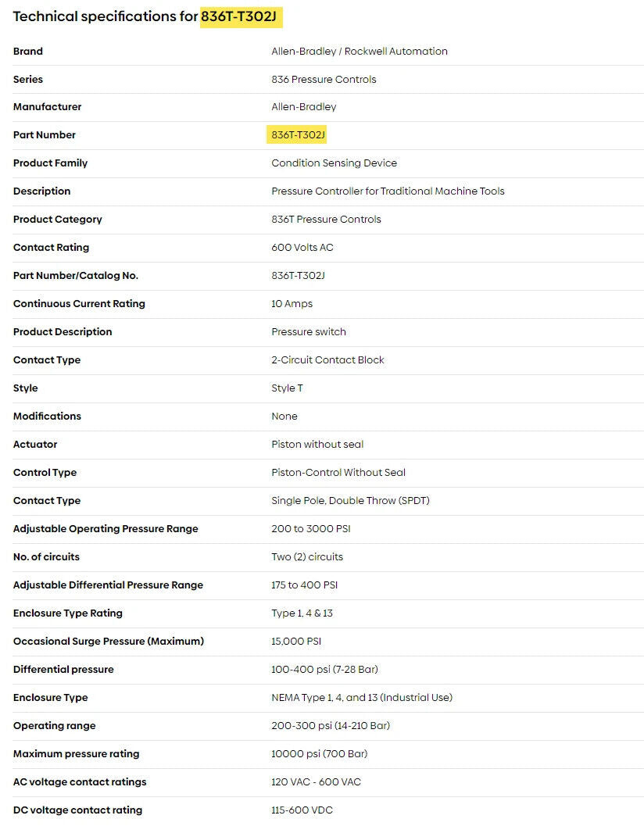The width and height of the screenshot is (644, 826).
Task: Click the "115-600 VDC" contact rating value
Action: [302, 810]
